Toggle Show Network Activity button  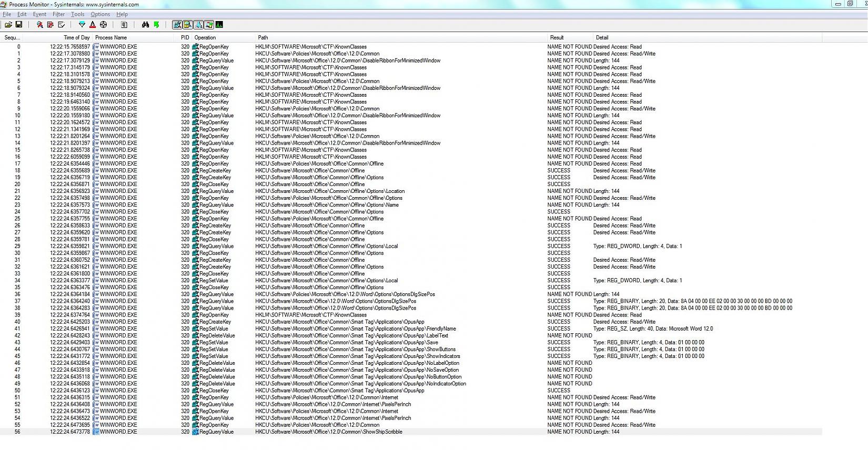pos(198,25)
